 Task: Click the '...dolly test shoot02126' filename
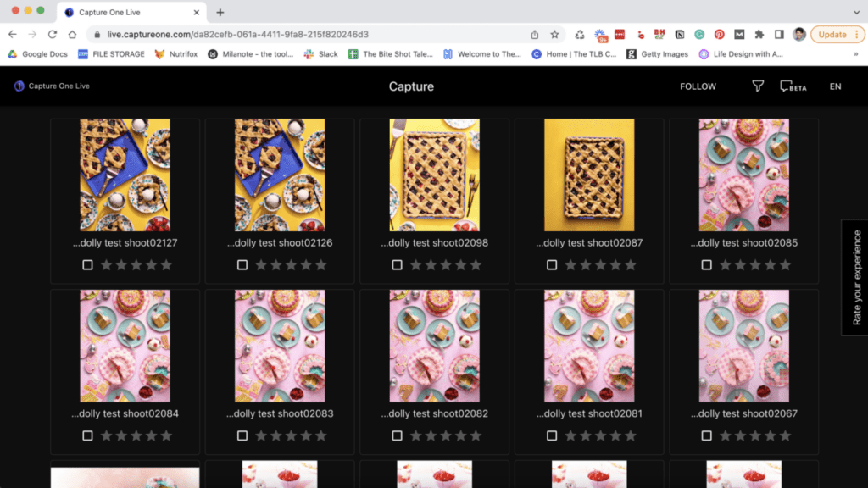280,243
